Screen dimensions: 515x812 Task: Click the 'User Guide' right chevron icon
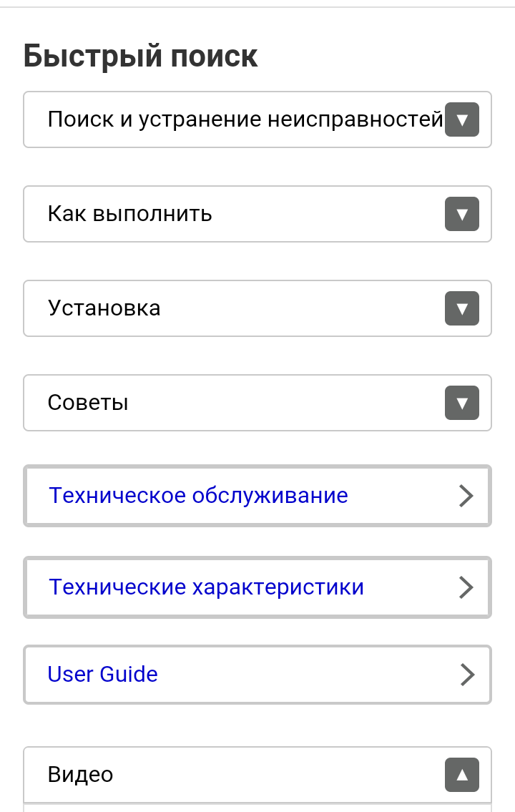tap(467, 675)
